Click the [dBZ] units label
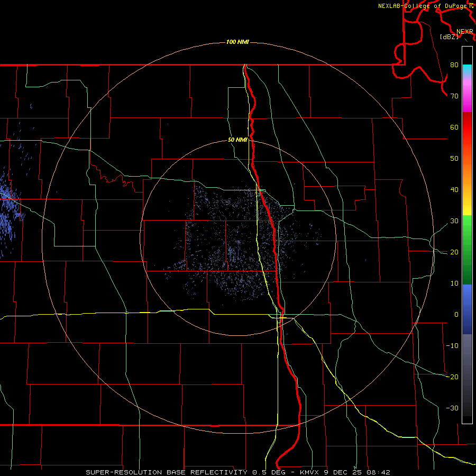Screen dimensions: 476x476 pos(449,37)
